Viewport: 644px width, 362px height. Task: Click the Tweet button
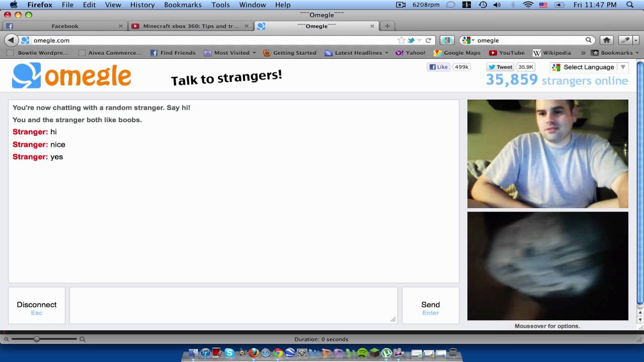[500, 67]
